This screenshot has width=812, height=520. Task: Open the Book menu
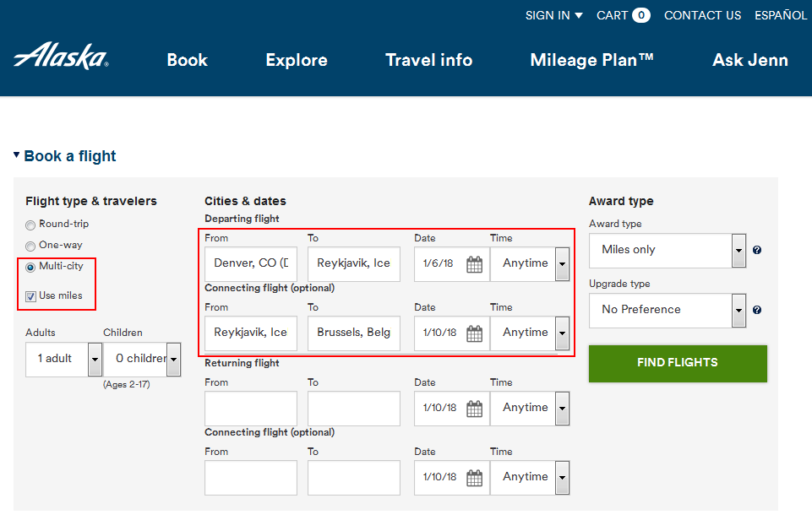[187, 60]
